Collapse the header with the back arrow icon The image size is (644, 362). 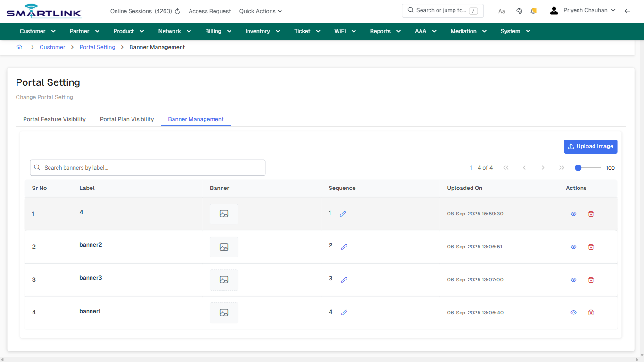[x=627, y=11]
